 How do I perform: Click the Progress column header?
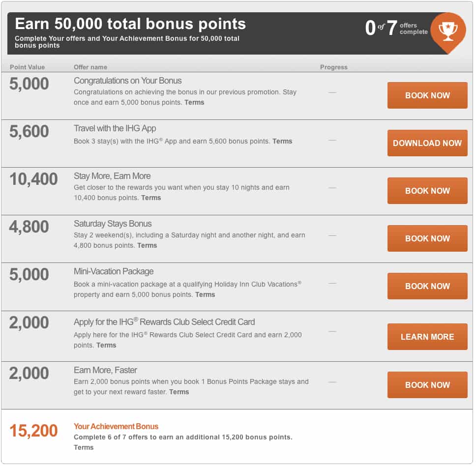click(x=333, y=67)
